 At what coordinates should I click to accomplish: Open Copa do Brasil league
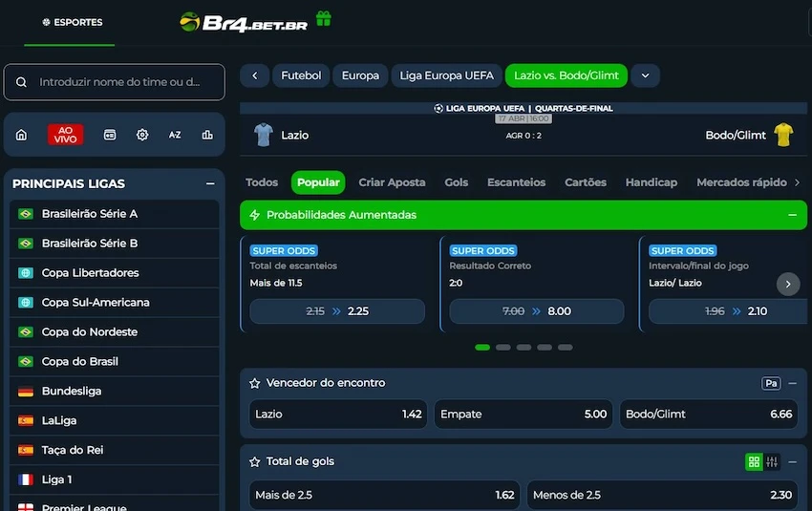[x=114, y=361]
